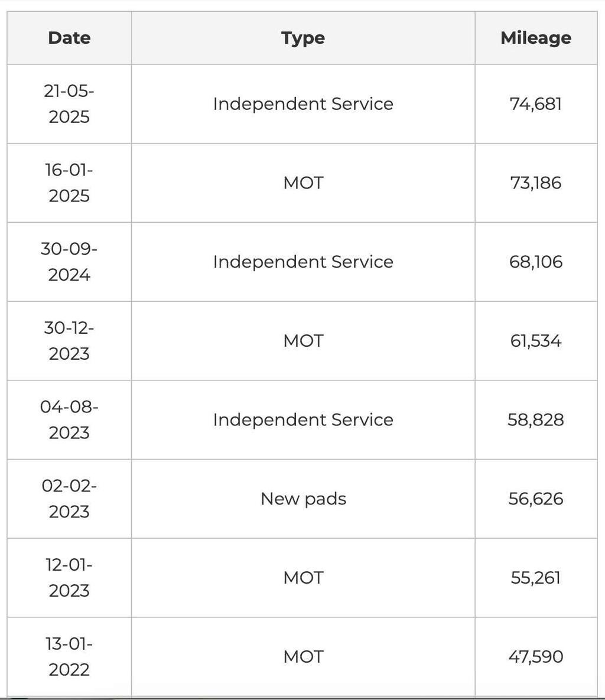Click the 30-12-2023 date cell
The image size is (605, 700).
pos(69,341)
